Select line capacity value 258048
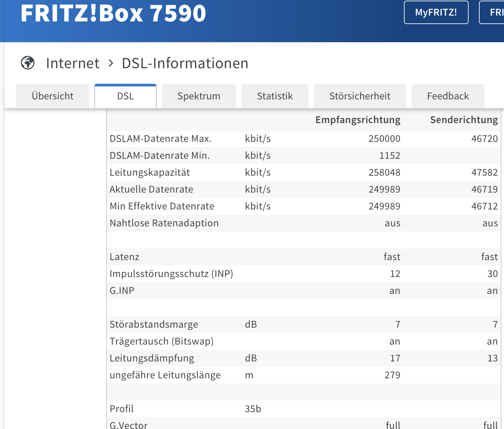The width and height of the screenshot is (504, 429). point(384,172)
